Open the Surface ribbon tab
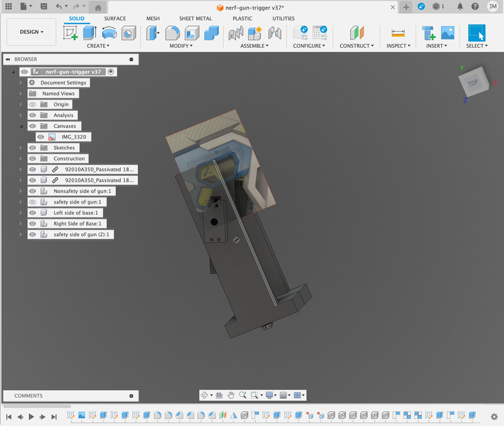 pyautogui.click(x=115, y=18)
